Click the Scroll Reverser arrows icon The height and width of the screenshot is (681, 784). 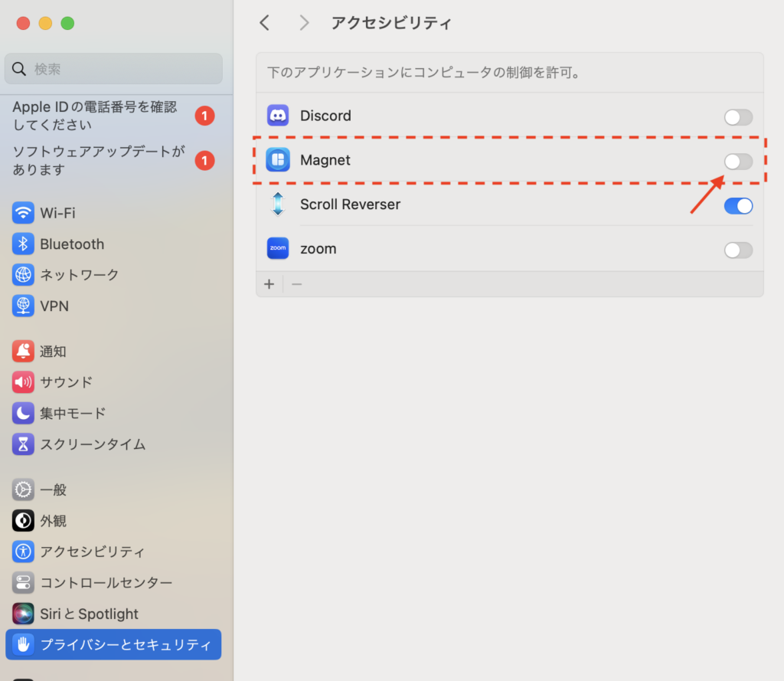(277, 205)
